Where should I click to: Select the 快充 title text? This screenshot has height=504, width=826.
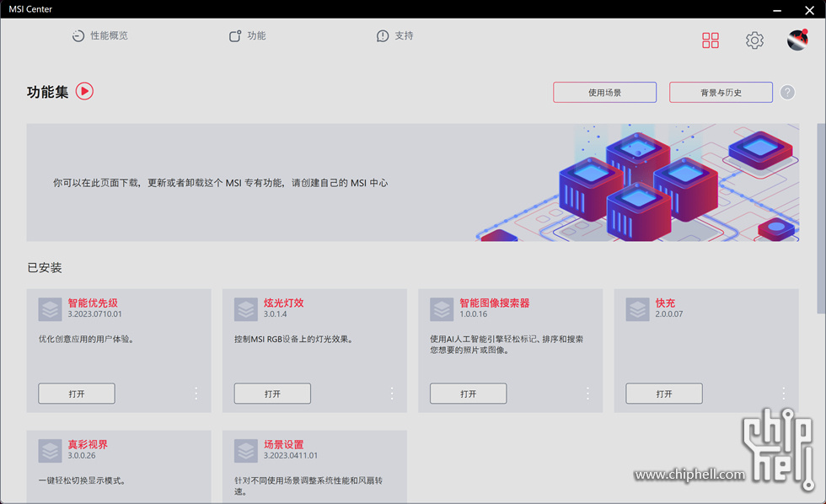coord(665,303)
